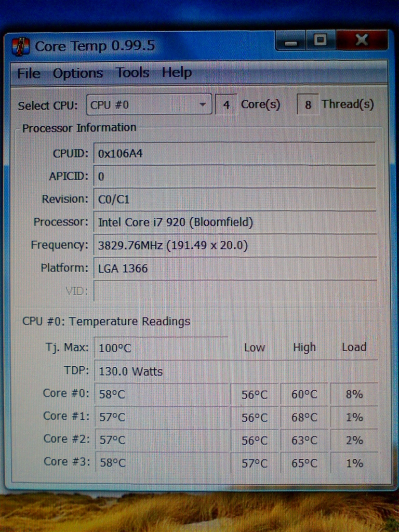Click Core #3 high temperature 65°C
399x532 pixels.
(304, 463)
